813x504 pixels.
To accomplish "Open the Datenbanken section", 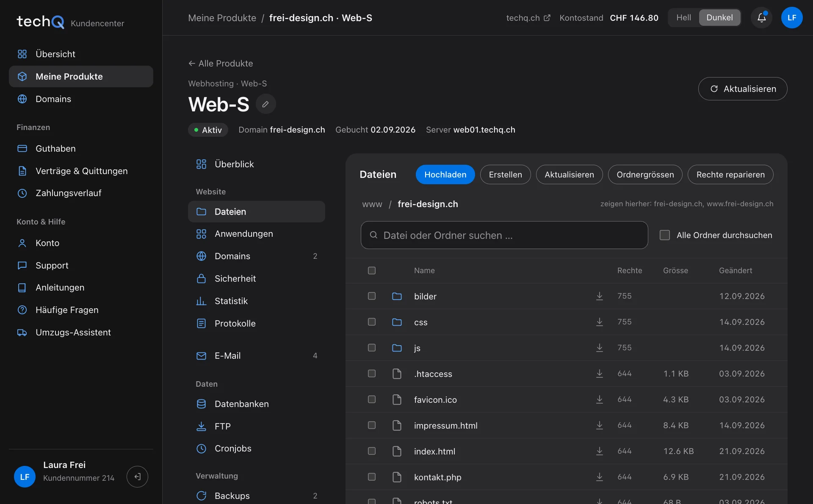I will pos(256,404).
